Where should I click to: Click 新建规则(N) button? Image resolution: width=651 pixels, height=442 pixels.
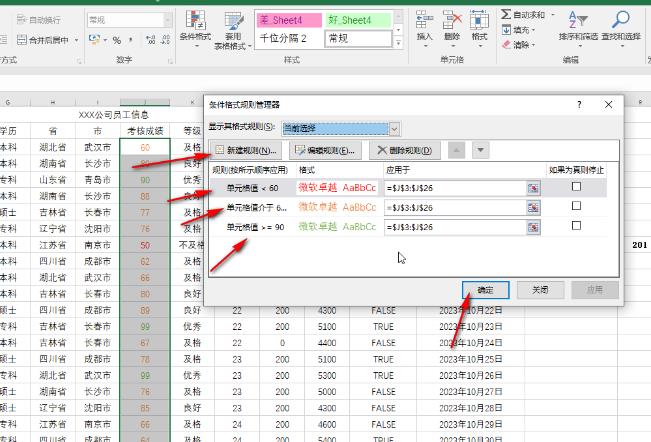(x=246, y=150)
